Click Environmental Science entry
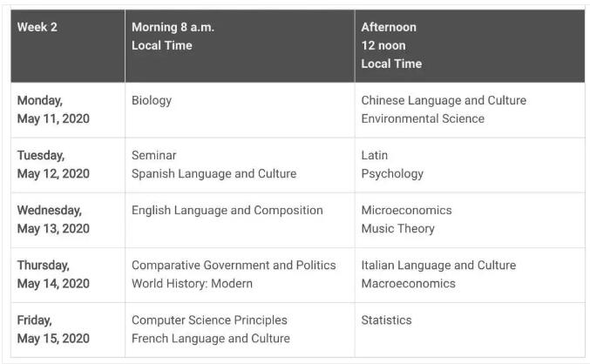Screen dimensions: 590x364 [423, 118]
